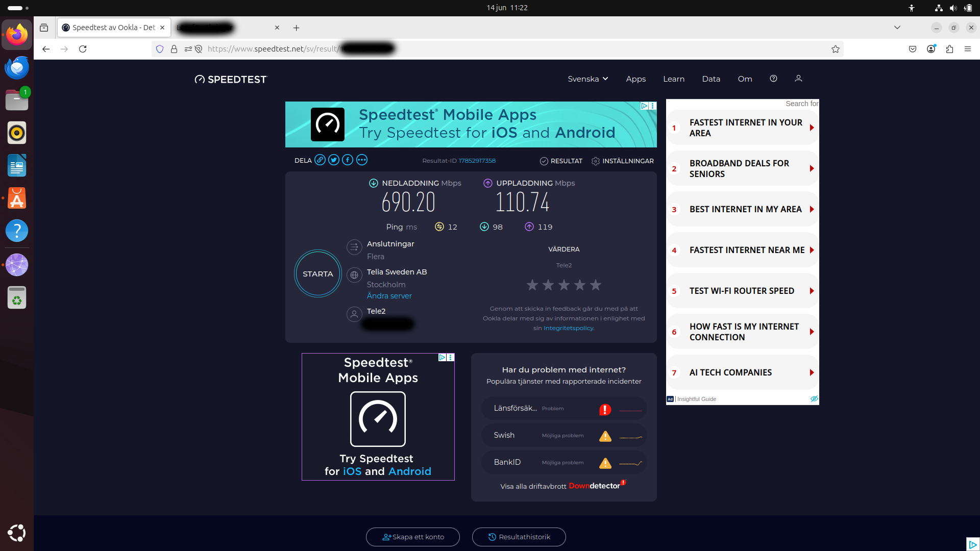Open Visa alla driftavbrott Downdetector link
The width and height of the screenshot is (980, 551).
[x=563, y=486]
